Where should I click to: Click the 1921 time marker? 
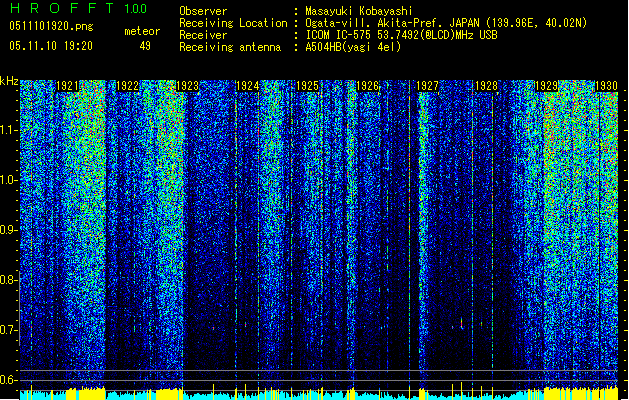pos(67,86)
